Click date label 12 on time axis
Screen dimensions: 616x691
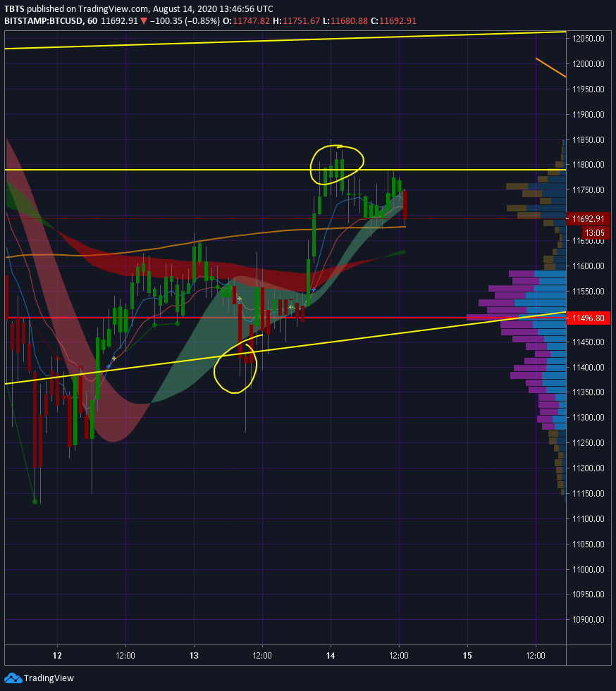point(57,655)
